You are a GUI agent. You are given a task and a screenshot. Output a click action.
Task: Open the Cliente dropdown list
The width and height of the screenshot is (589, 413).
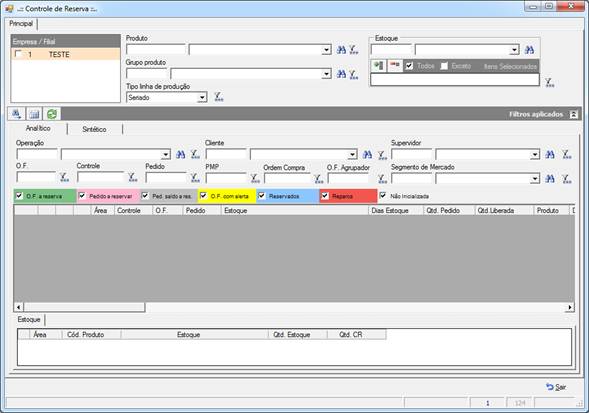pos(352,154)
